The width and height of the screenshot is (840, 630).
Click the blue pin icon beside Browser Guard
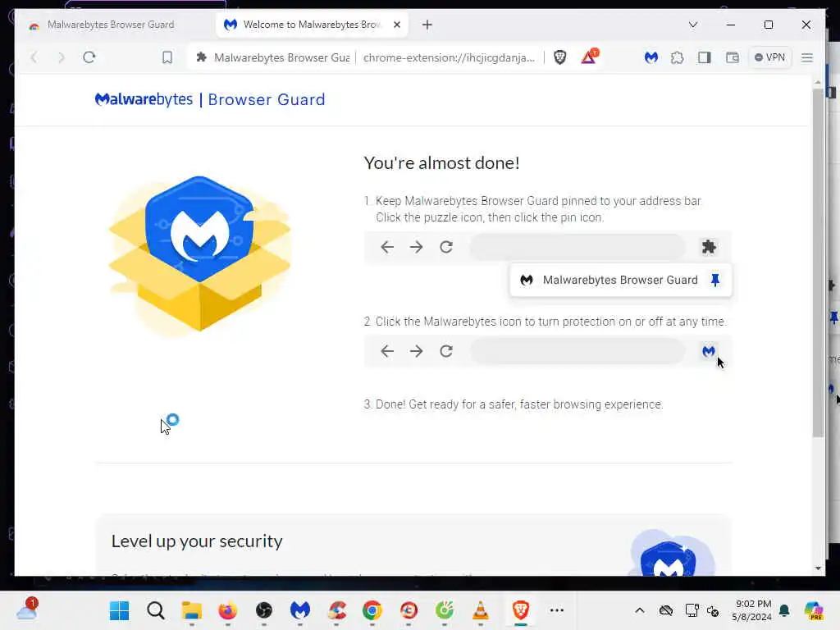(715, 281)
